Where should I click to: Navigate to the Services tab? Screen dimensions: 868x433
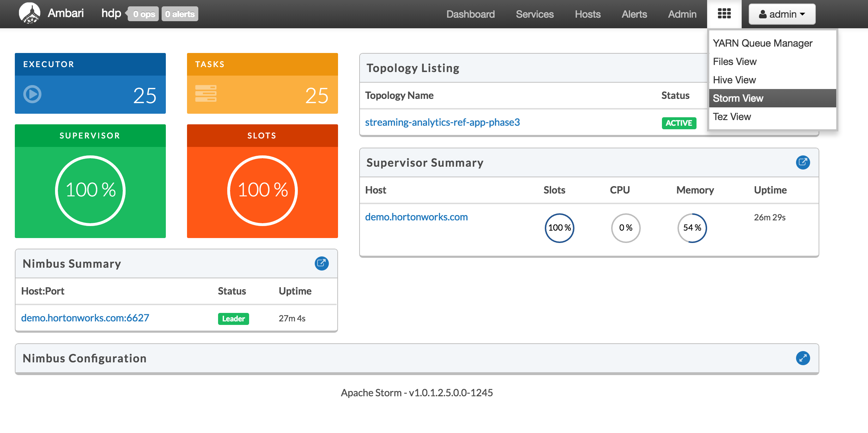[x=534, y=14]
